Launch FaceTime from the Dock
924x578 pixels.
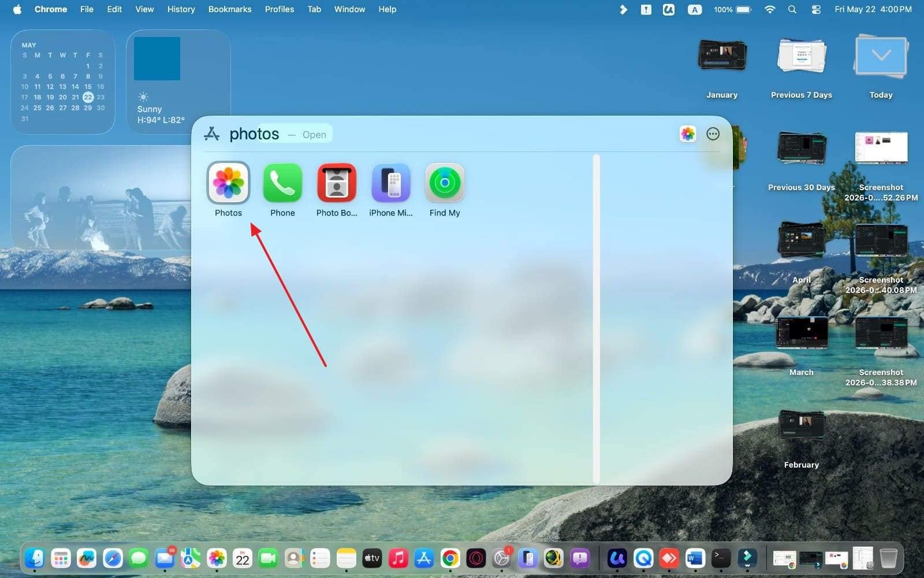[268, 558]
